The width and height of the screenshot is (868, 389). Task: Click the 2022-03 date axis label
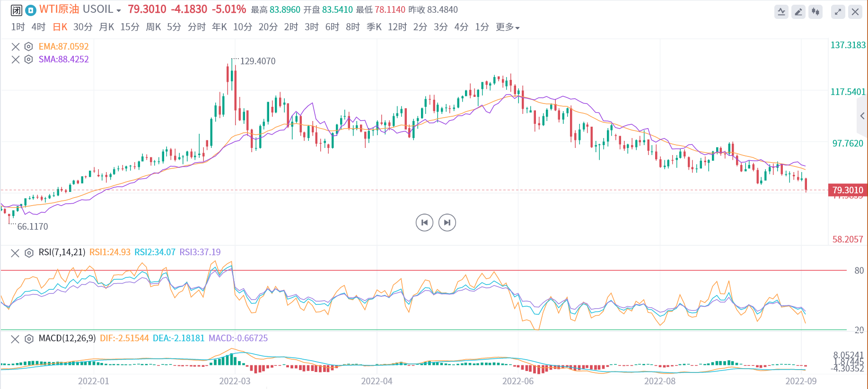pos(235,381)
